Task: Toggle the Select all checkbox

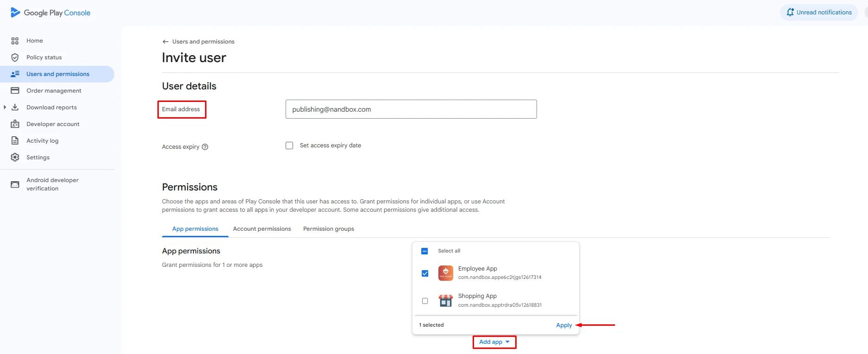Action: click(425, 251)
